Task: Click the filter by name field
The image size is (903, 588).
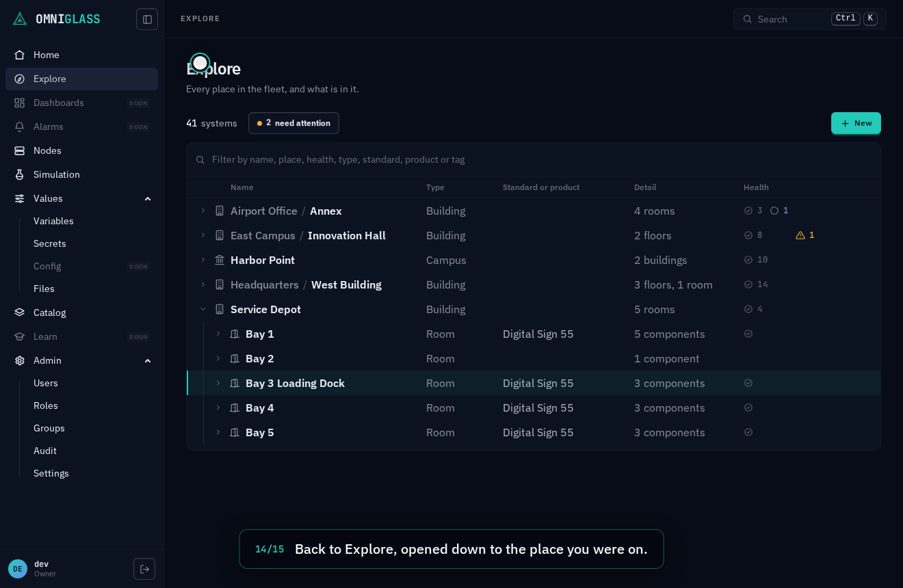Action: (x=534, y=159)
